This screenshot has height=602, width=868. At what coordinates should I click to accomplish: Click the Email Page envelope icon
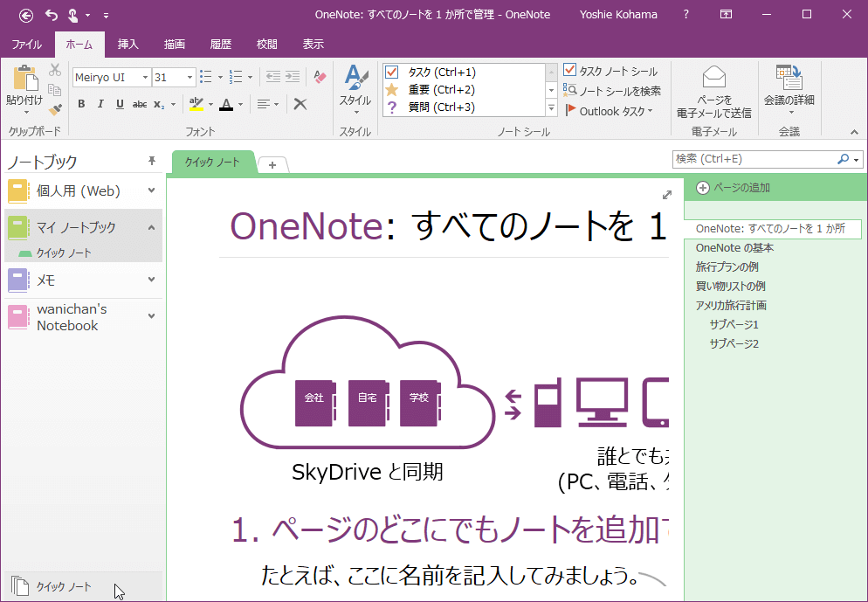coord(713,77)
